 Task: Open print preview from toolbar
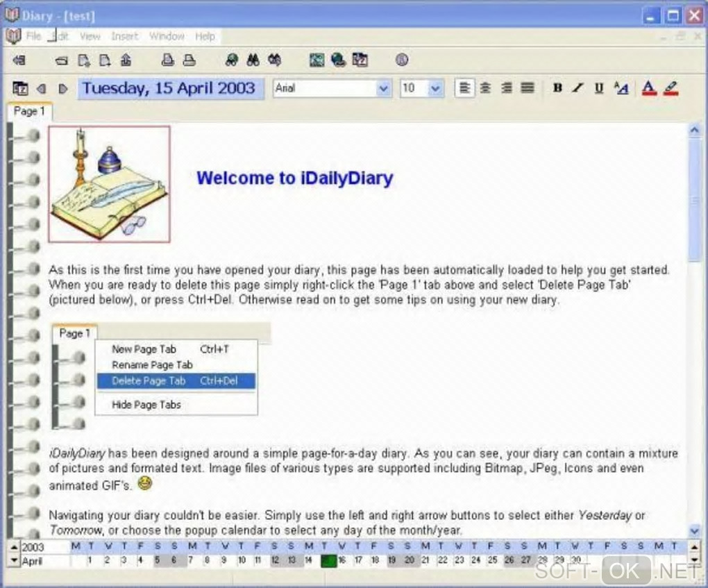168,60
